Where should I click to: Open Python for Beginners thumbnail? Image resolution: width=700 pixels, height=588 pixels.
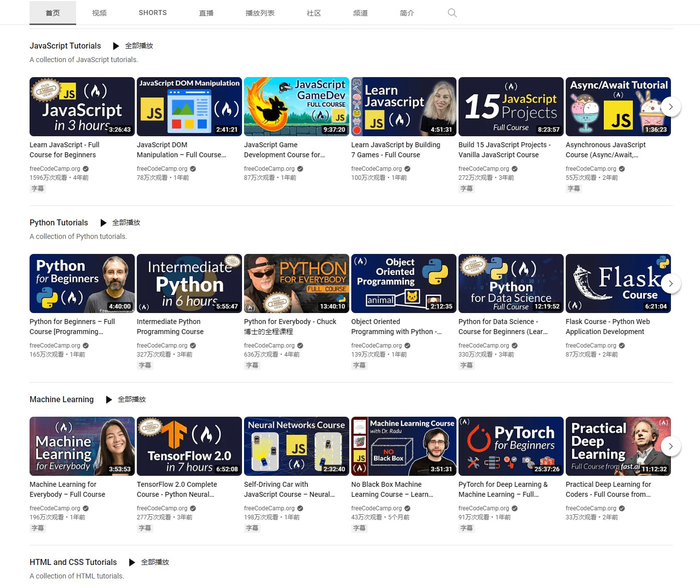coord(82,283)
